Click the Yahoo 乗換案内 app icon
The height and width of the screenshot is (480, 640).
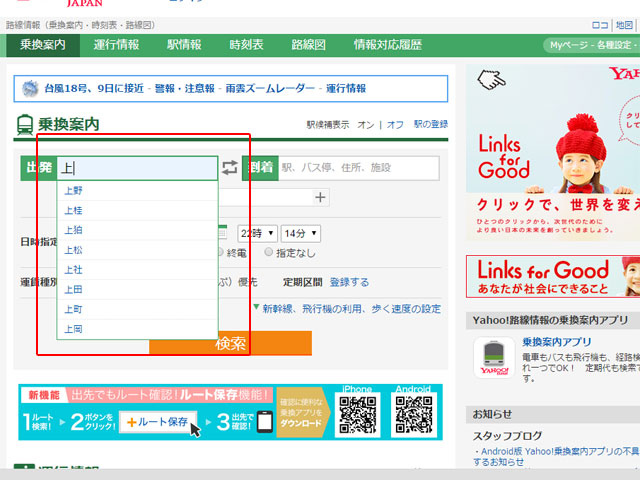click(x=494, y=358)
